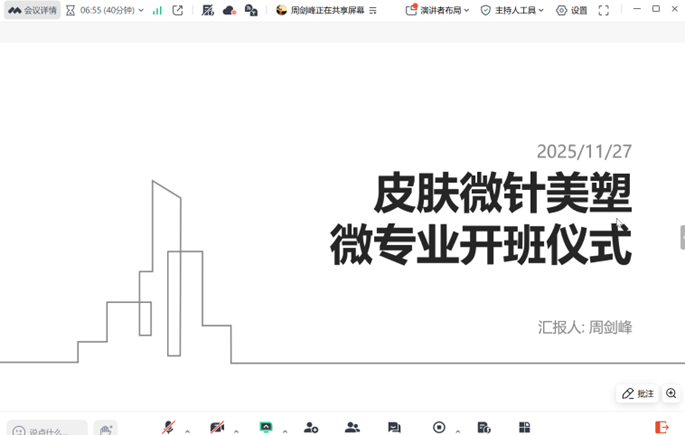Open the screen sharing options menu
685x435 pixels.
(x=373, y=10)
